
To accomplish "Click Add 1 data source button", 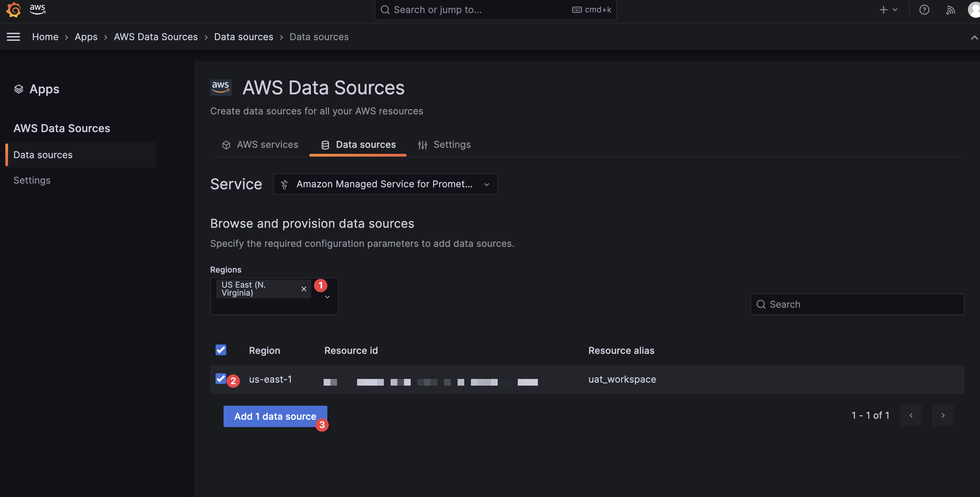I will (275, 416).
